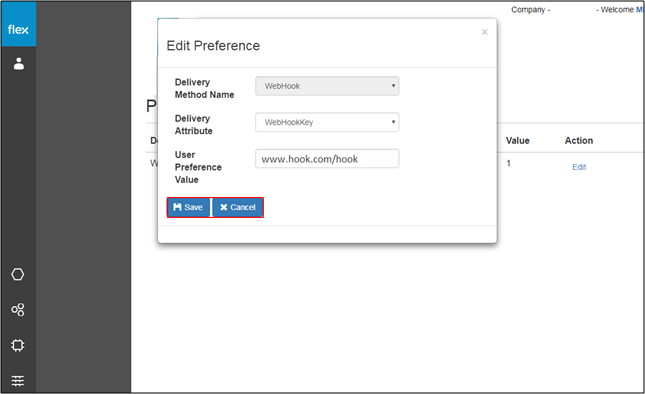Close the Edit Preference dialog with X

485,32
